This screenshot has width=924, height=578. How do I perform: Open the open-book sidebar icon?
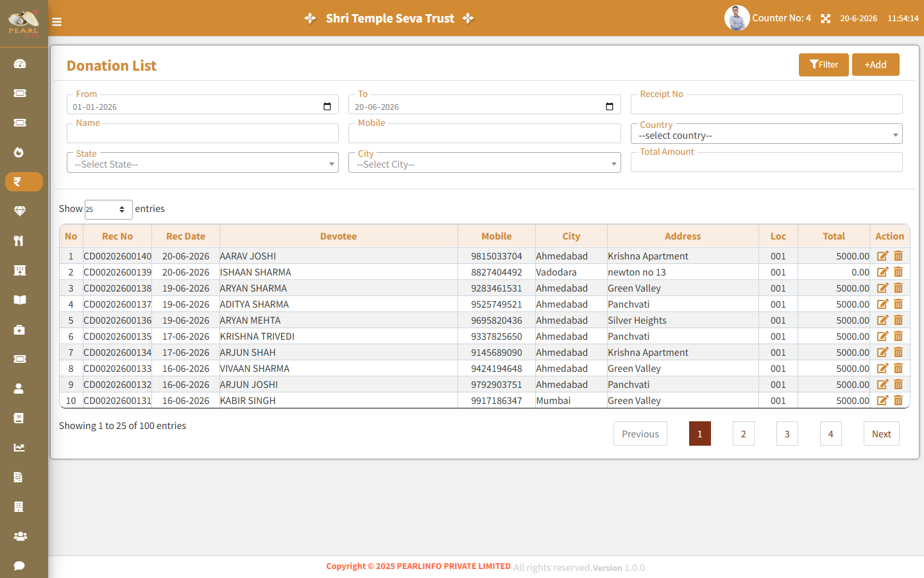pyautogui.click(x=20, y=300)
